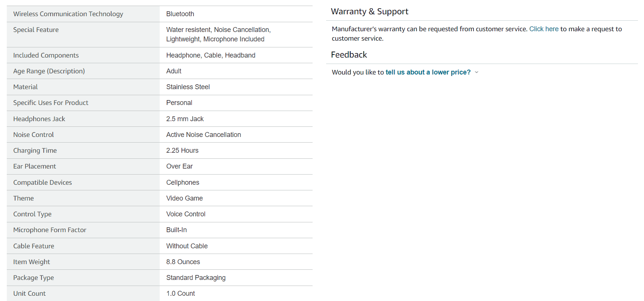Image resolution: width=644 pixels, height=301 pixels.
Task: Click the 'Headphone, Cable, Headband' value
Action: [x=211, y=55]
